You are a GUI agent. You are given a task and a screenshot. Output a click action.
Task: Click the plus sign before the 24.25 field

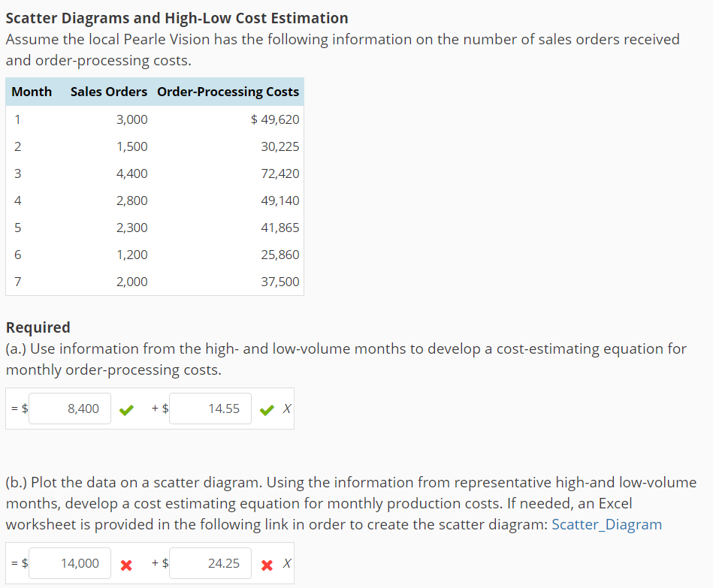[x=156, y=563]
